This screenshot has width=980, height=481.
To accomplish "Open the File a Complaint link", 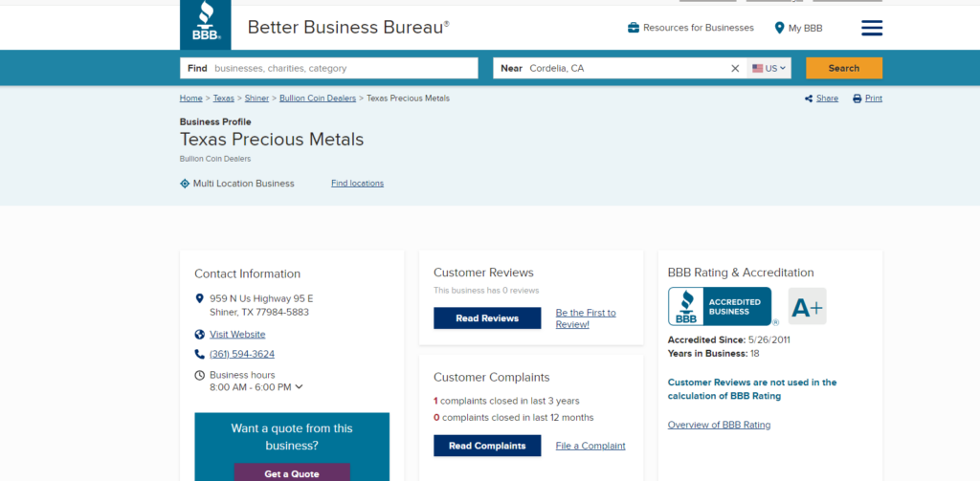I will (590, 446).
